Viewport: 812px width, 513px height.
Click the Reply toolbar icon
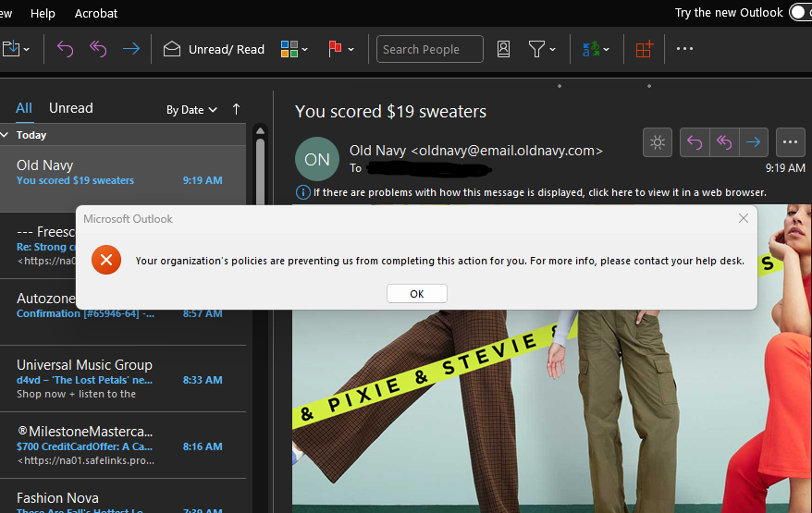[65, 49]
